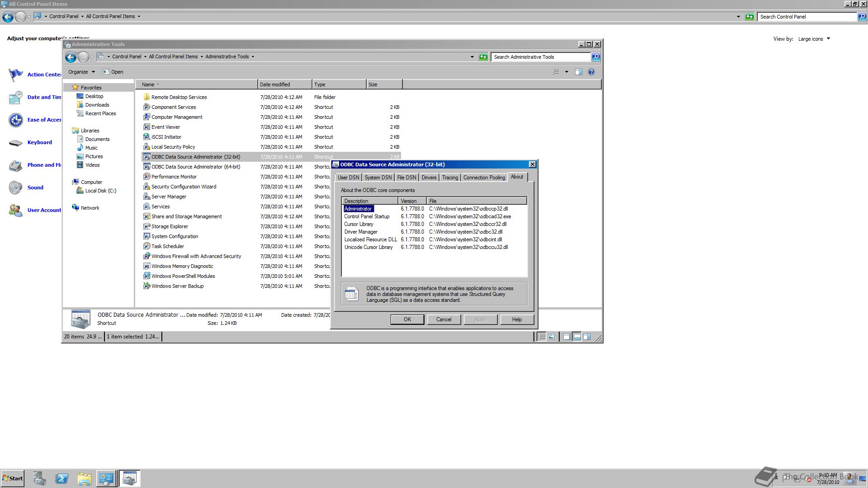Select the Cursor Library row in ODBC list

pos(434,224)
